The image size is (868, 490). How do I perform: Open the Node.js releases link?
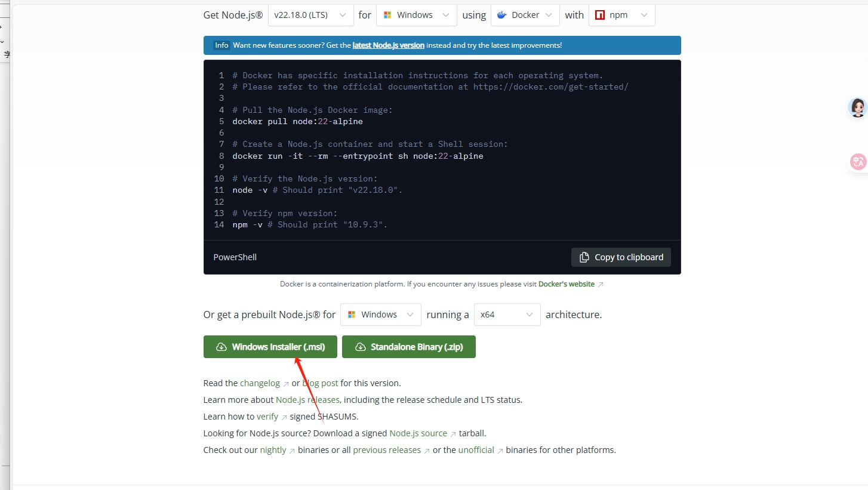[307, 400]
